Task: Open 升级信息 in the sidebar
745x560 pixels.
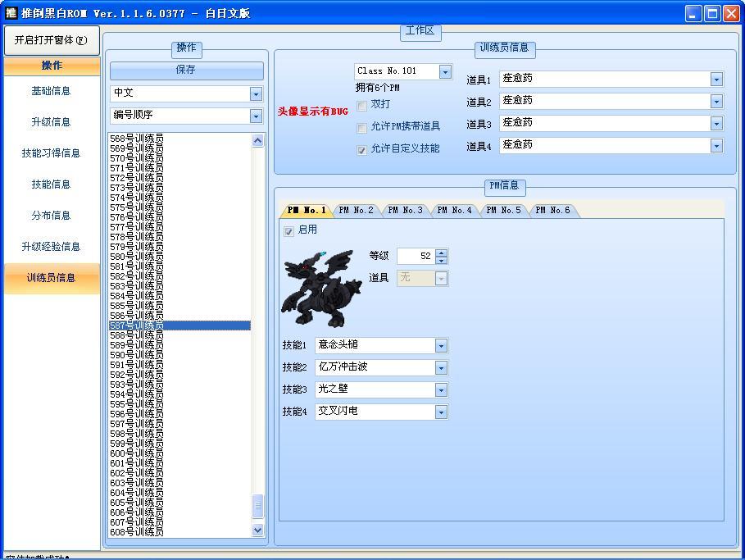Action: coord(52,122)
